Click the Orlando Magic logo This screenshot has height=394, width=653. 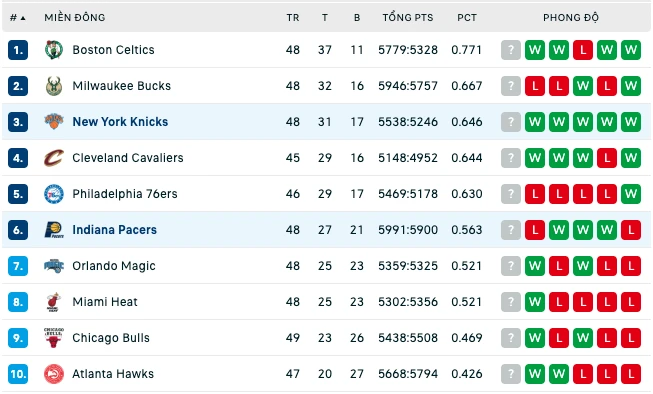pyautogui.click(x=54, y=266)
